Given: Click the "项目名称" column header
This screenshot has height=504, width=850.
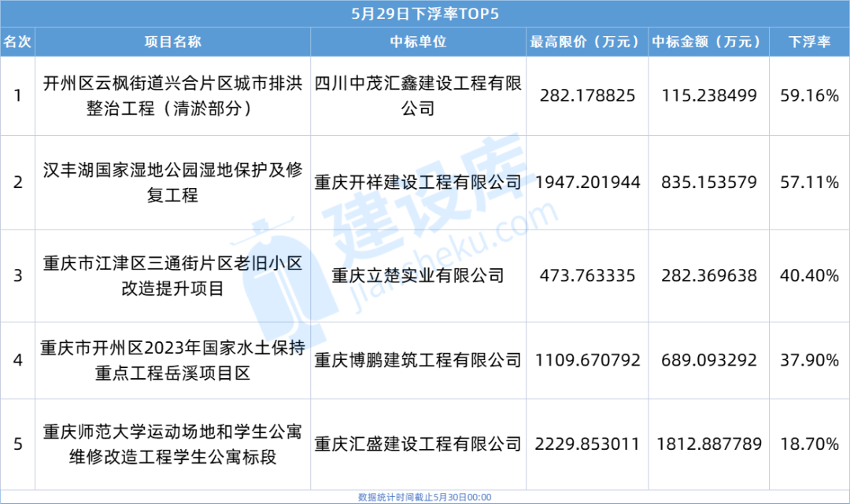Looking at the screenshot, I should pyautogui.click(x=173, y=42).
